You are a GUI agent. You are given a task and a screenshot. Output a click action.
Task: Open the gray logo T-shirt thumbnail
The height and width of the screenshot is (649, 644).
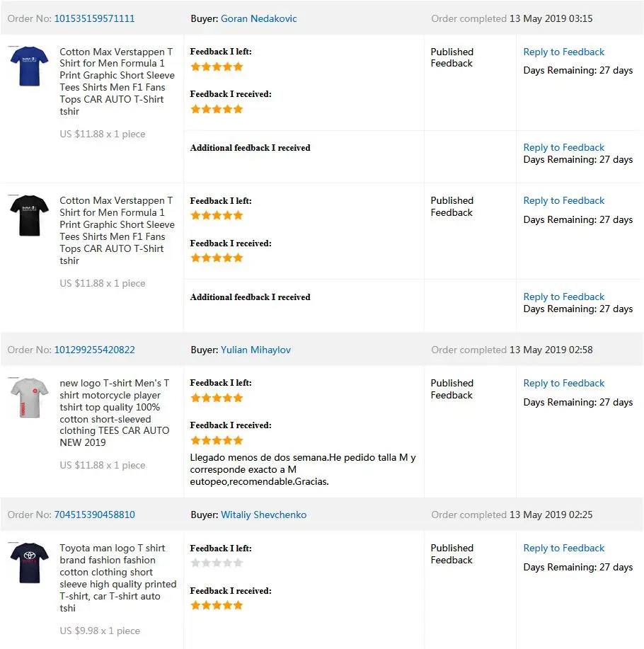click(x=29, y=398)
